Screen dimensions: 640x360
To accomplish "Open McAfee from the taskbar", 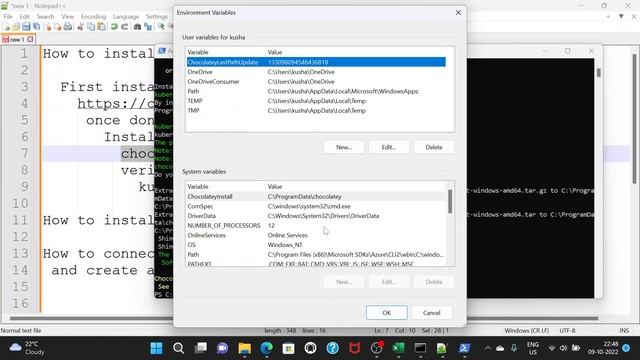I will click(355, 348).
